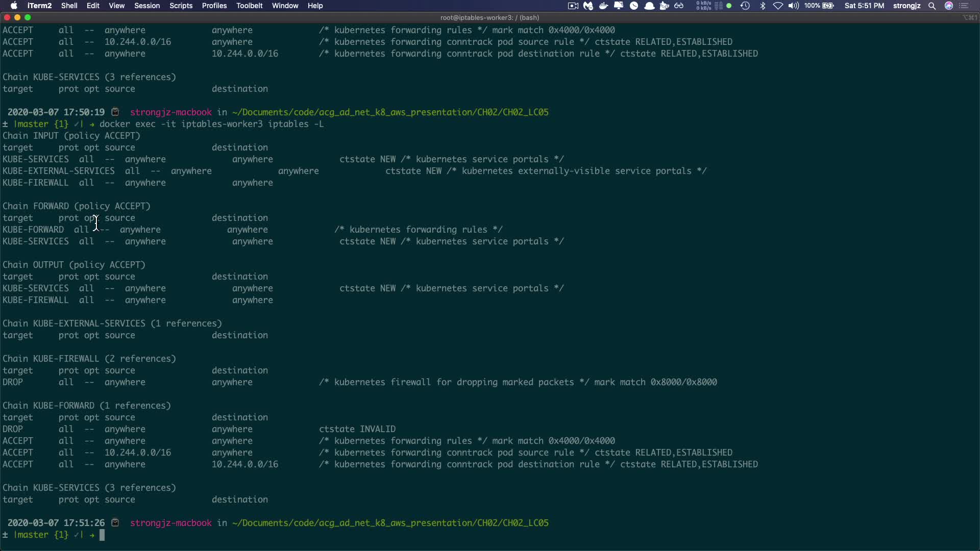
Task: Click the volume speaker icon
Action: pyautogui.click(x=793, y=6)
